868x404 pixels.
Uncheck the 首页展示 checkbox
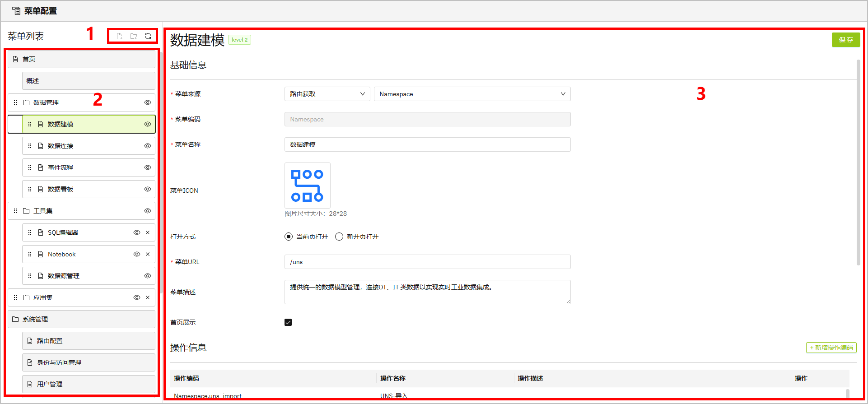click(x=288, y=322)
